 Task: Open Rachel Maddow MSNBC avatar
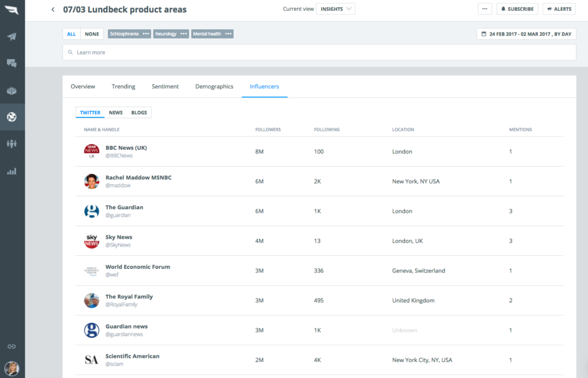pyautogui.click(x=91, y=181)
